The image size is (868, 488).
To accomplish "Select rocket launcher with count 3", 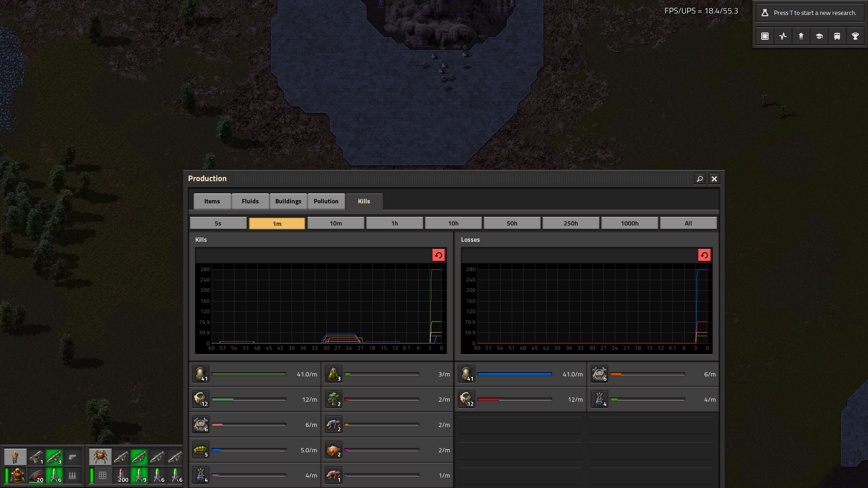I will (54, 457).
